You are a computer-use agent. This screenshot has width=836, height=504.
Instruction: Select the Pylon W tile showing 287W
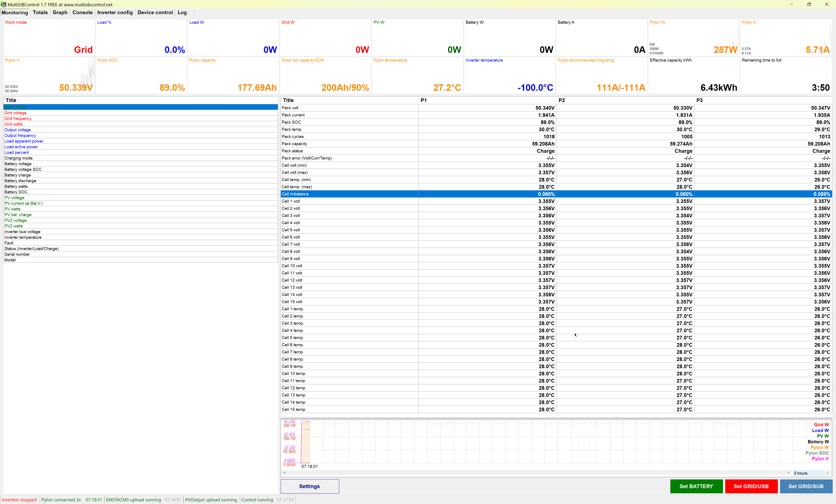693,37
